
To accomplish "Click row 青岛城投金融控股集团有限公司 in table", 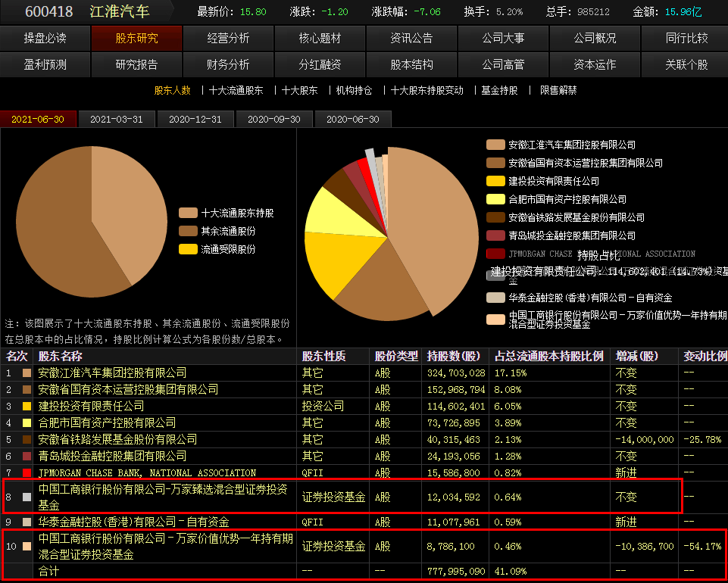I will [364, 457].
